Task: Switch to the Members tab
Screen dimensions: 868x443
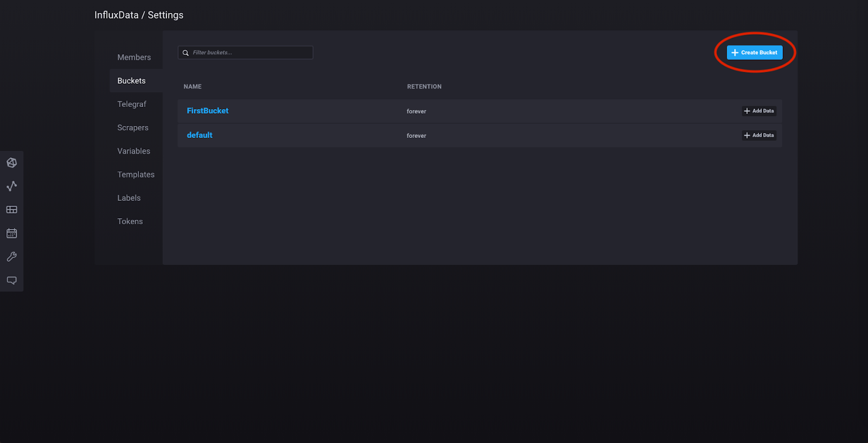Action: 134,57
